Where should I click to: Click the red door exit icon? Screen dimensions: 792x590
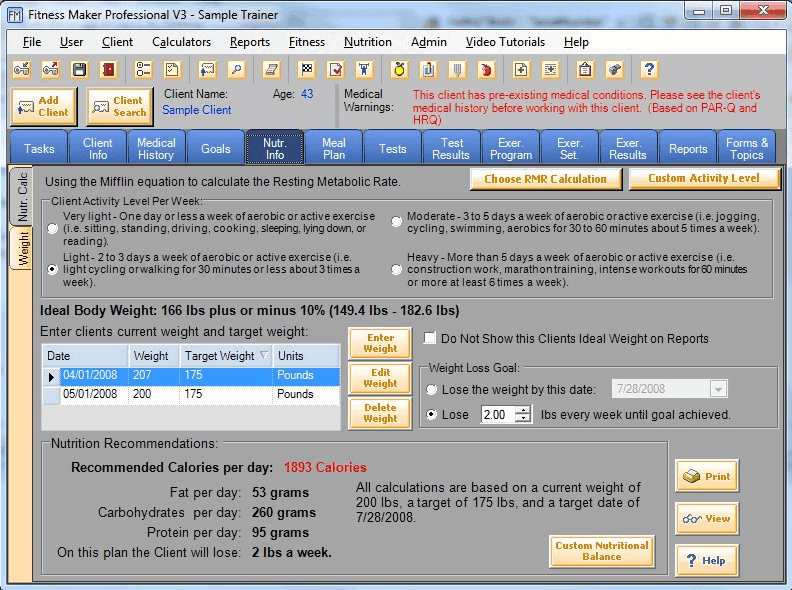109,69
